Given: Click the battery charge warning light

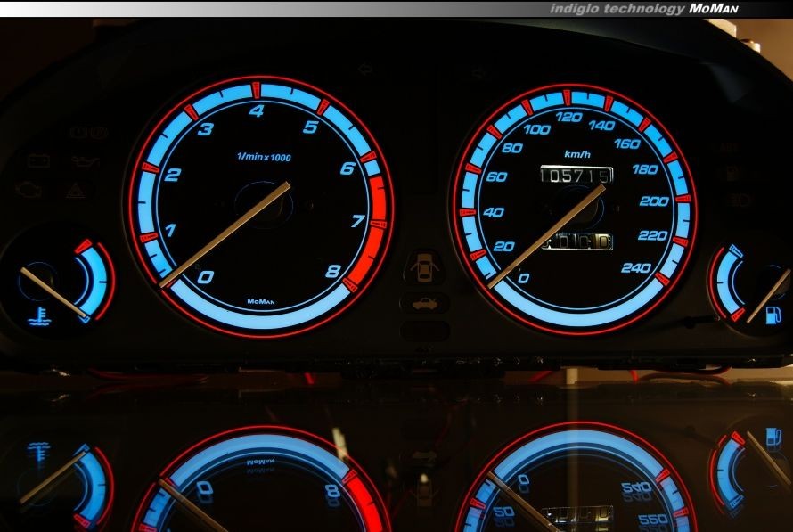Looking at the screenshot, I should (x=39, y=161).
